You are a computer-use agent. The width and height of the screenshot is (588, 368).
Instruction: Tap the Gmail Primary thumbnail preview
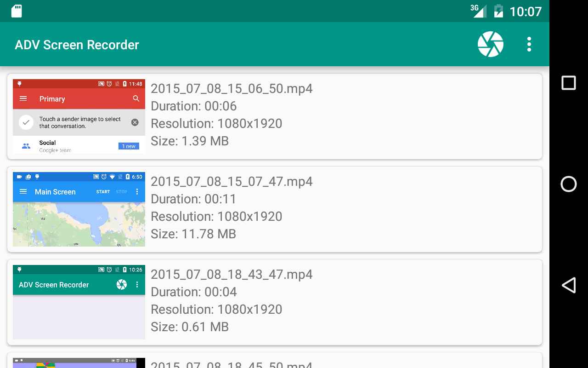tap(79, 116)
